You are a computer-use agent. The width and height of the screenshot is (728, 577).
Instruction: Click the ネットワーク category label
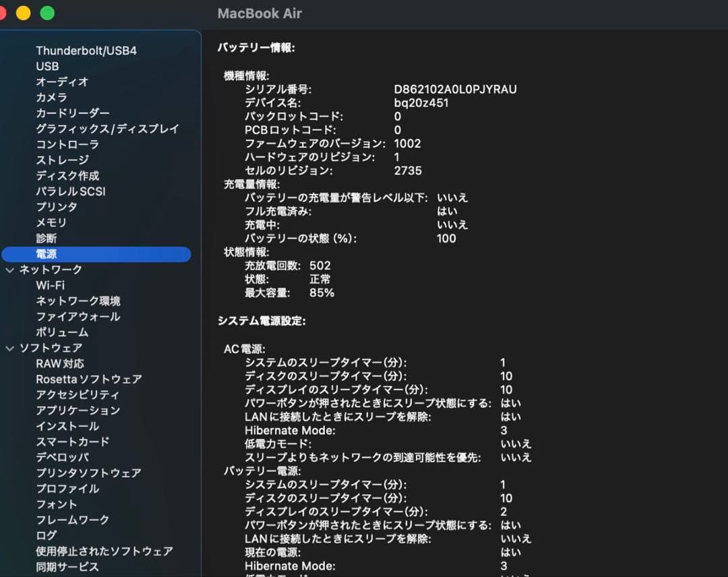[51, 270]
